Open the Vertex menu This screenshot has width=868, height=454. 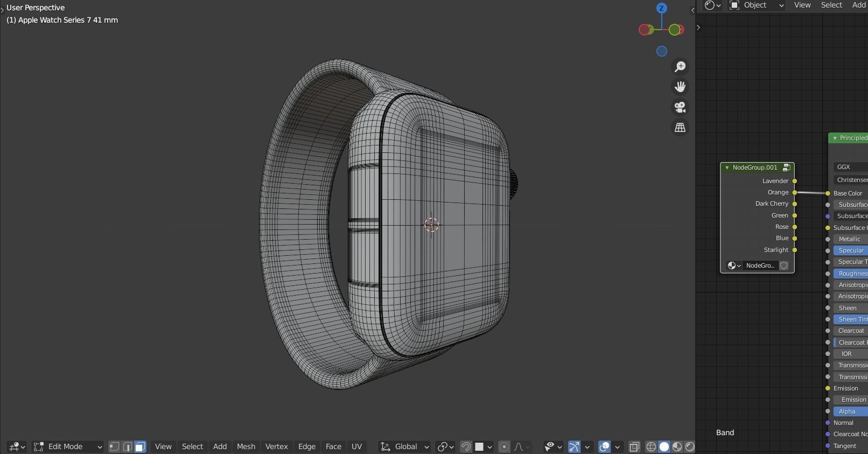[277, 446]
